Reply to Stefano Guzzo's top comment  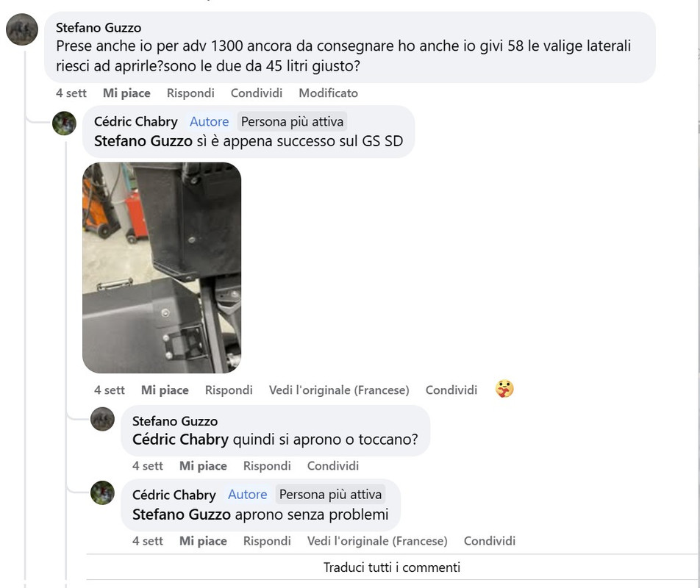tap(190, 93)
